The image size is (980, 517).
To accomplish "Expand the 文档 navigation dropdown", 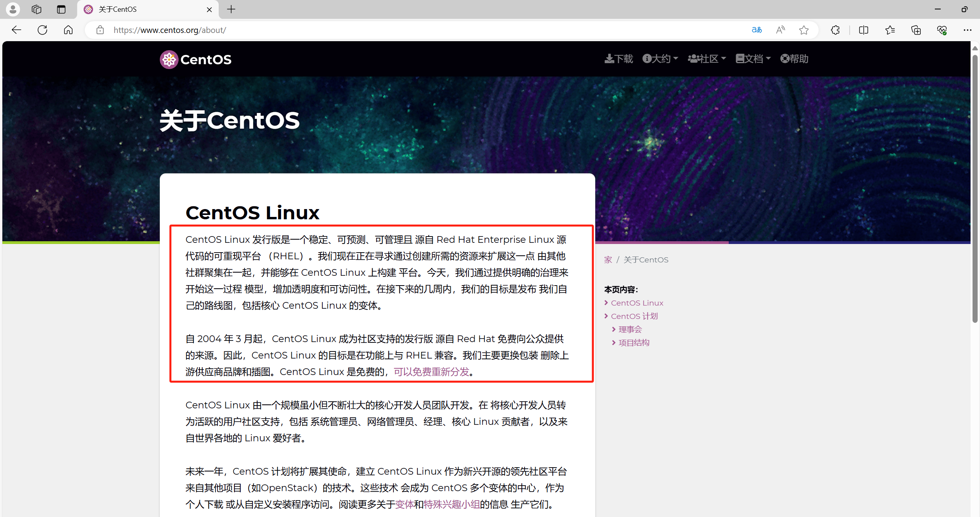I will click(x=753, y=59).
